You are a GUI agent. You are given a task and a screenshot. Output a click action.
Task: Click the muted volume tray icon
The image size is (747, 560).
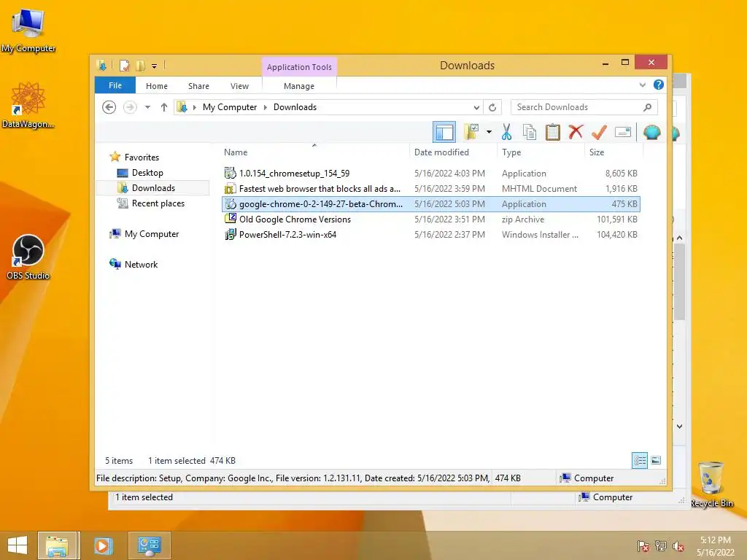coord(678,546)
